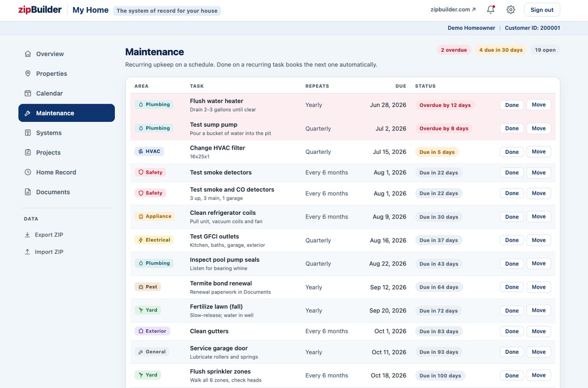Viewport: 588px width, 388px height.
Task: Mark Test smoke detectors as Done
Action: (x=512, y=173)
